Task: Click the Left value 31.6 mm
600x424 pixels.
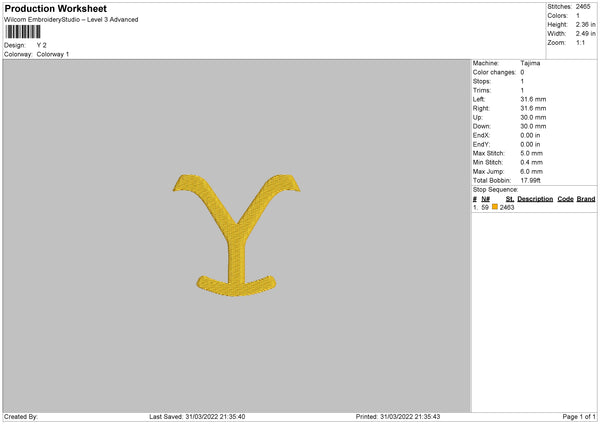Action: [x=533, y=99]
